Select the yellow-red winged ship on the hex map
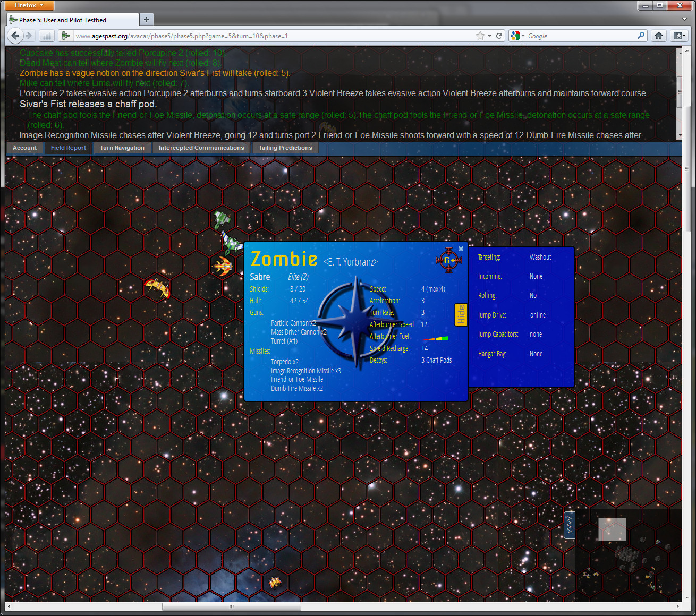The width and height of the screenshot is (696, 616). pos(157,288)
